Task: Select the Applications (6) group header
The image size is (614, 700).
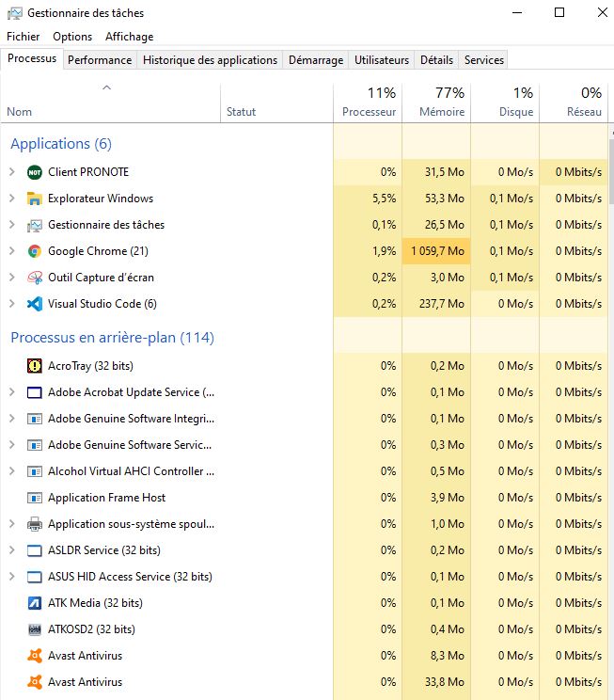Action: (x=61, y=144)
